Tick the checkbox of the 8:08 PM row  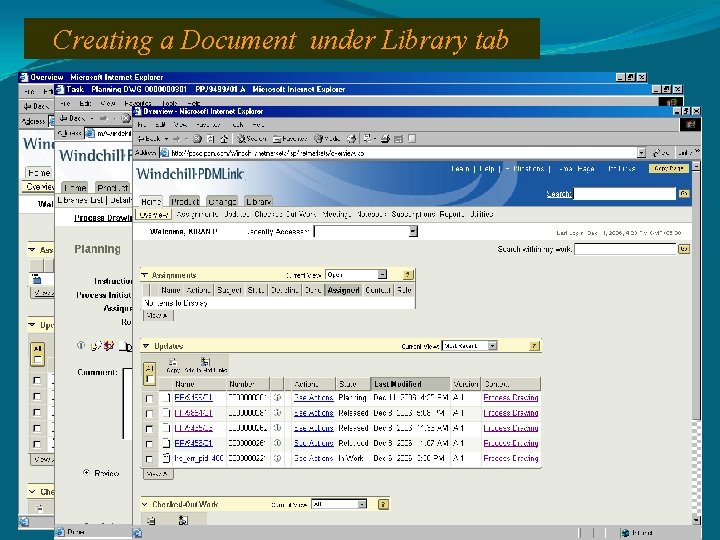149,413
